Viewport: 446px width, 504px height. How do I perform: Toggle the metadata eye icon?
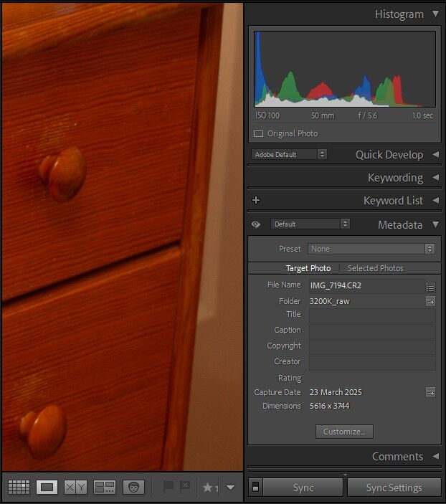click(x=256, y=224)
